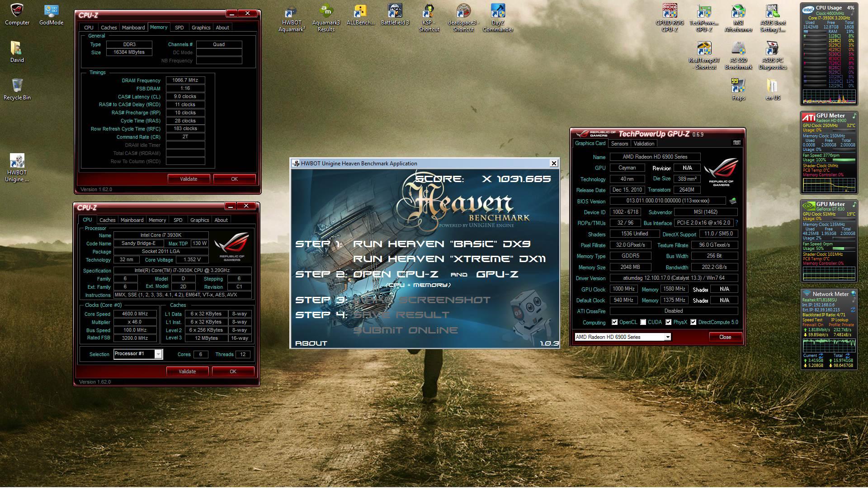Launch HWBOT Aquamark3 shortcut
The width and height of the screenshot is (868, 488).
(292, 18)
